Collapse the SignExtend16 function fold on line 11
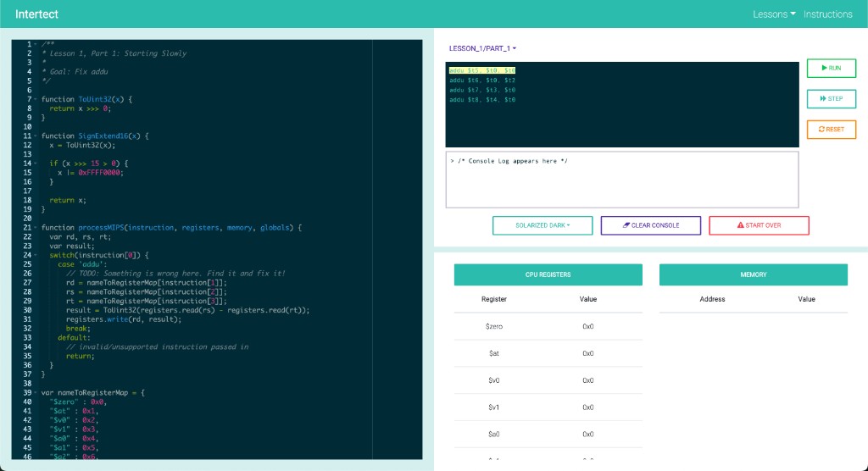868x471 pixels. point(36,136)
